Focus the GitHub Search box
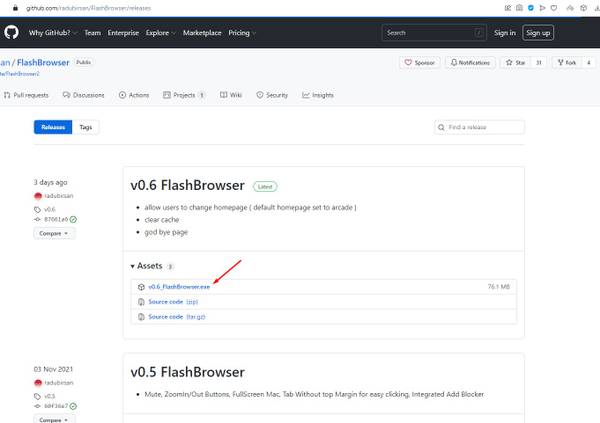The width and height of the screenshot is (600, 423). click(434, 33)
